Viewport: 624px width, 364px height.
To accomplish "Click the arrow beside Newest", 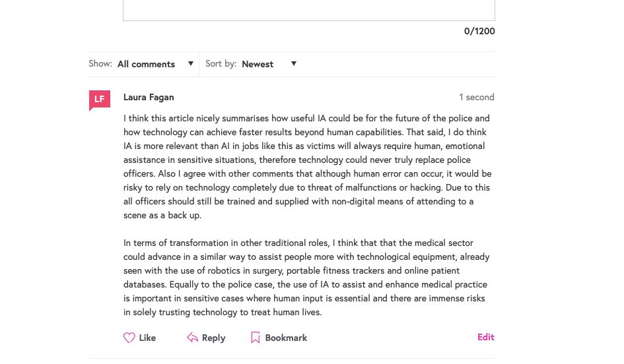I will point(294,64).
